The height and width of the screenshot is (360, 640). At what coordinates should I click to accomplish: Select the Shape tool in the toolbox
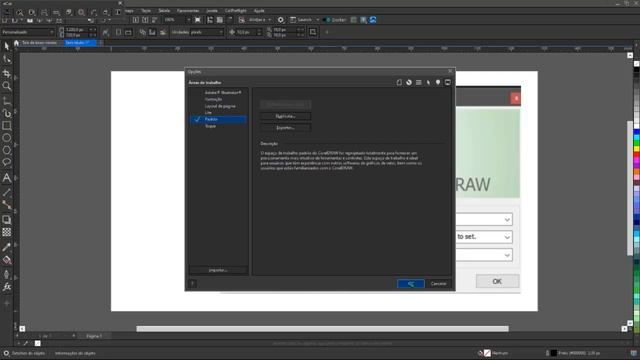[7, 59]
